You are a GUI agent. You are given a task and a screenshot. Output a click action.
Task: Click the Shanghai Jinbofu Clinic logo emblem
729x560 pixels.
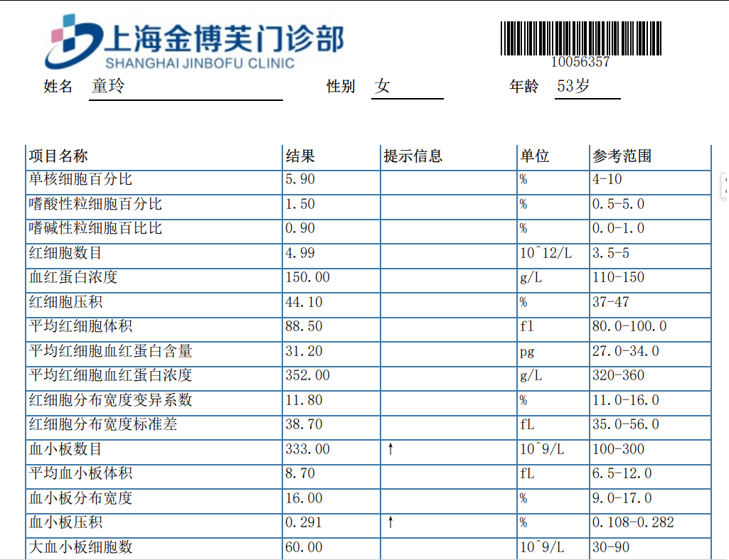(73, 41)
